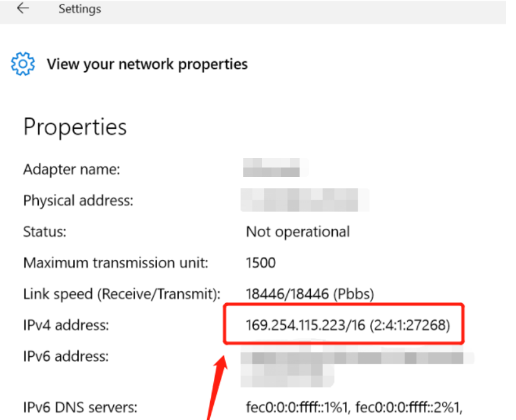Click the 'View your network properties' heading
The height and width of the screenshot is (420, 516).
(x=147, y=64)
